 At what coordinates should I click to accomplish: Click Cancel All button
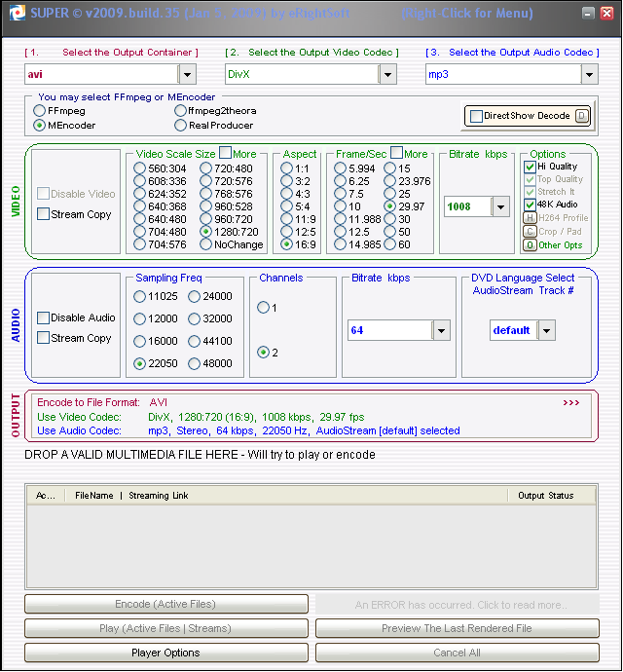457,653
